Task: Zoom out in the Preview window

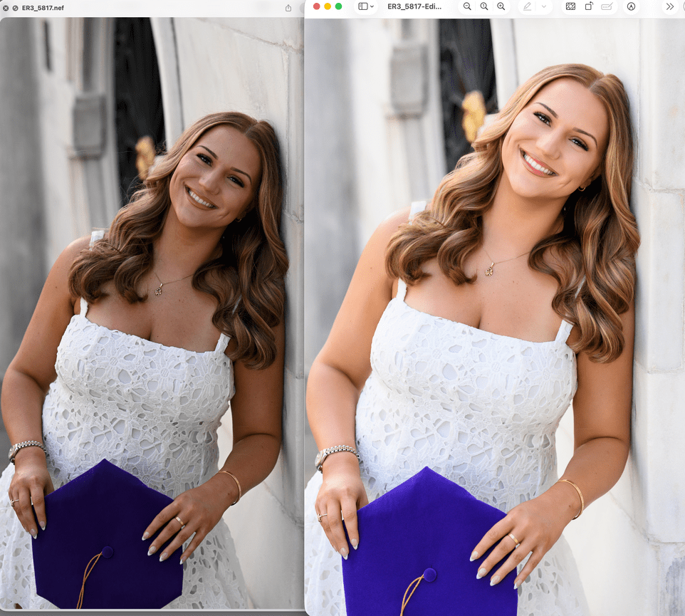Action: (x=467, y=6)
